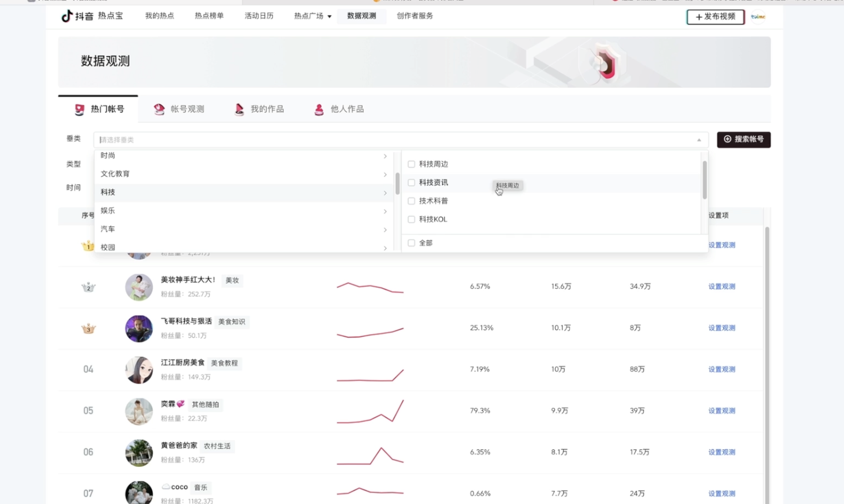844x504 pixels.
Task: Enable the 全部 checkbox
Action: (x=411, y=243)
